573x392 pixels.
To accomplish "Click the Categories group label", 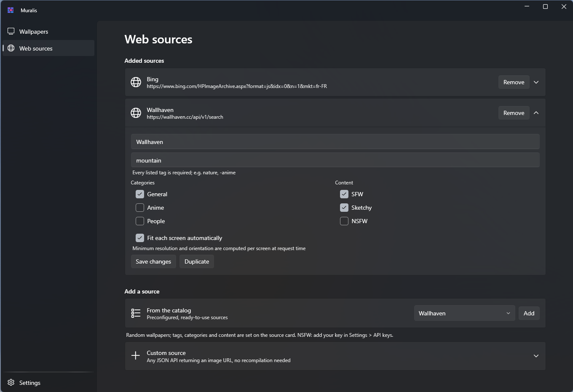I will click(142, 183).
